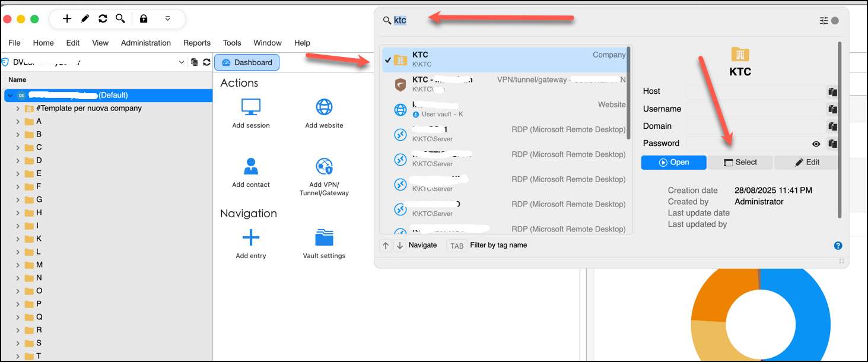Open the toolbar overflow chevron dropdown
This screenshot has height=362, width=868.
[x=168, y=19]
